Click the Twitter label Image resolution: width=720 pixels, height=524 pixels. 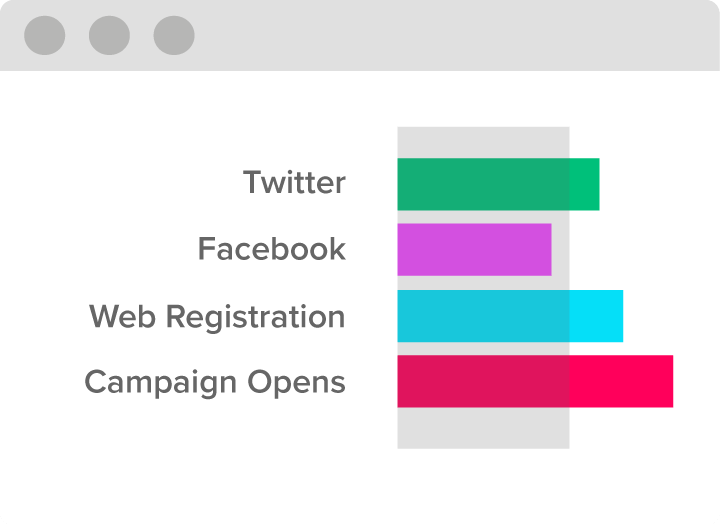pyautogui.click(x=294, y=182)
